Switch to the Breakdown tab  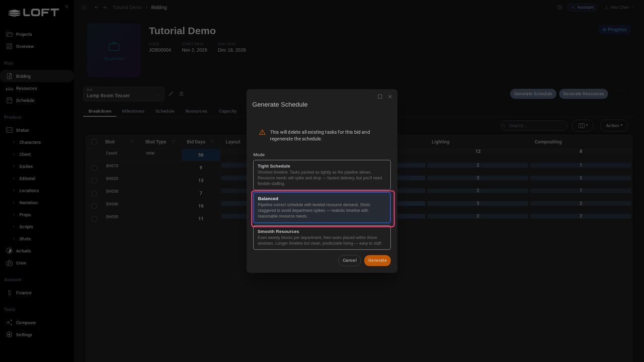pyautogui.click(x=100, y=111)
